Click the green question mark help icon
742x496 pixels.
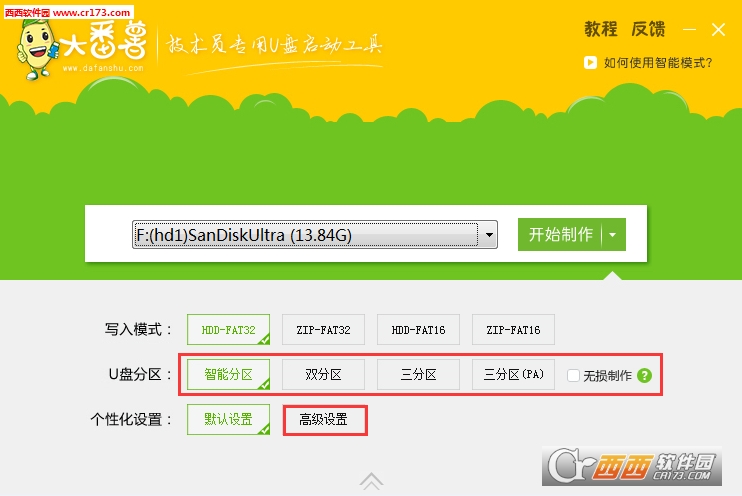pos(645,376)
